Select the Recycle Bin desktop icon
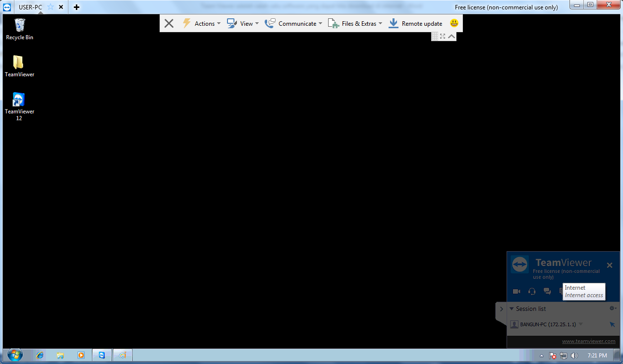Viewport: 623px width, 364px height. [20, 29]
